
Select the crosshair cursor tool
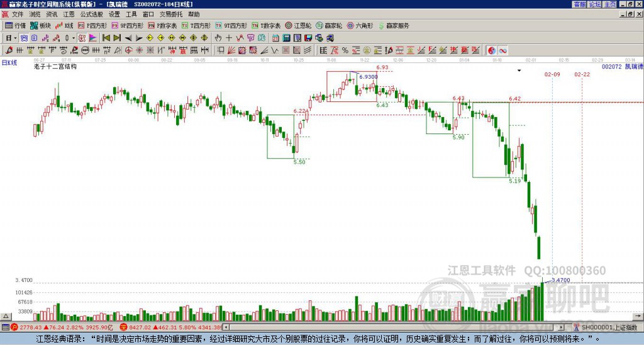point(229,38)
